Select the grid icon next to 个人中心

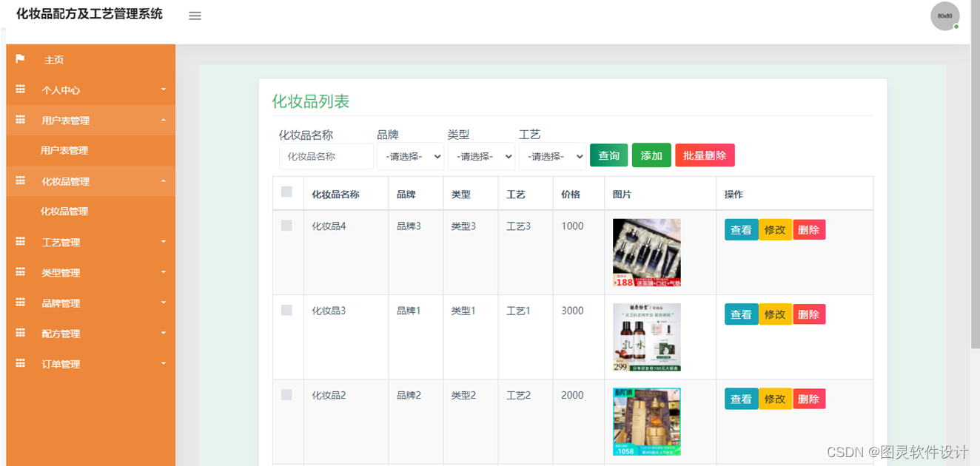(20, 90)
